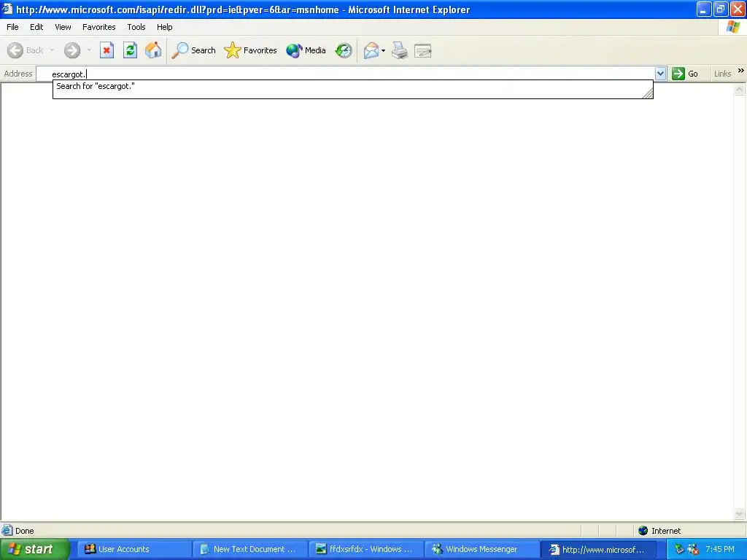Image resolution: width=747 pixels, height=560 pixels.
Task: Click the vertical scrollbar up arrow
Action: (x=740, y=90)
